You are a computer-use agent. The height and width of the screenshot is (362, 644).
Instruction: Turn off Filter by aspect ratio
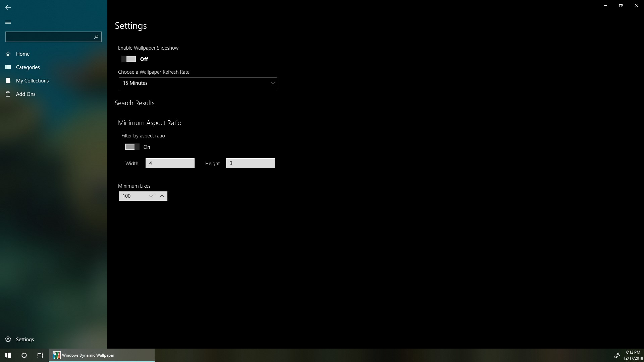(x=132, y=147)
